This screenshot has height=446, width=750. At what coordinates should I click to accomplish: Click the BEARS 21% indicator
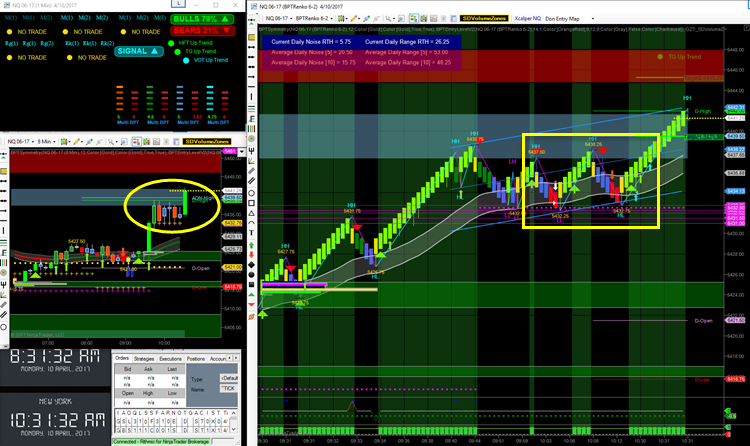coord(202,31)
